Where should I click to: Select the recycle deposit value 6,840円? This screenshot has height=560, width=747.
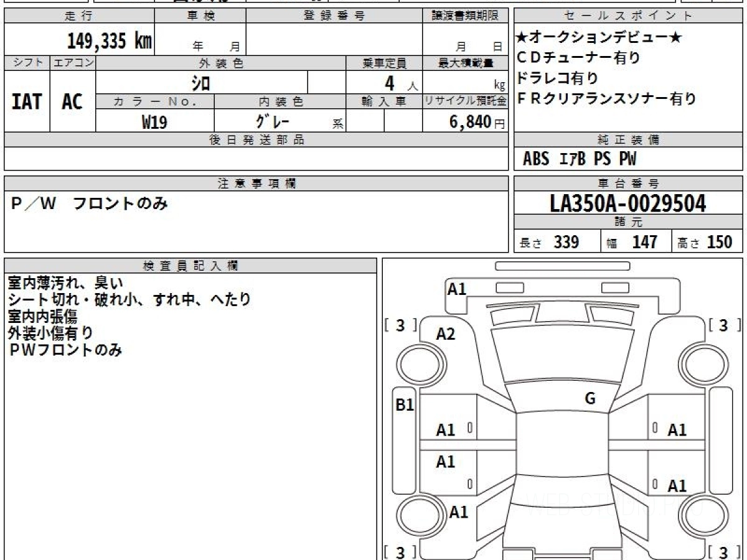click(477, 122)
